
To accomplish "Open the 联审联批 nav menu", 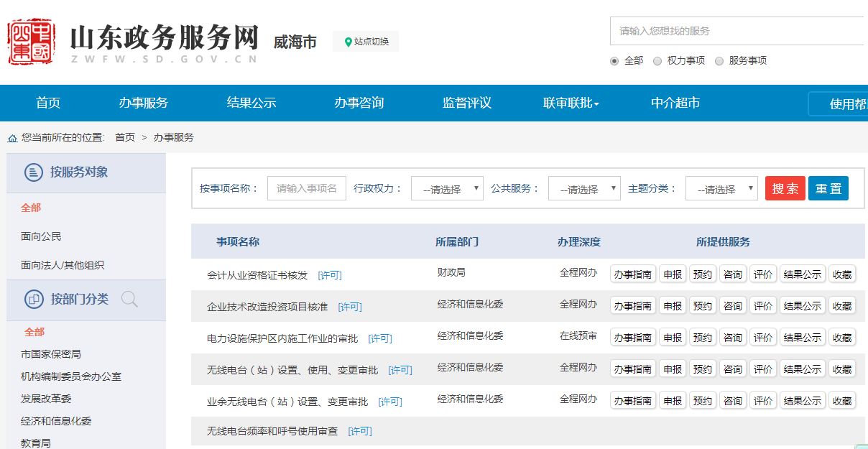I will [x=571, y=103].
